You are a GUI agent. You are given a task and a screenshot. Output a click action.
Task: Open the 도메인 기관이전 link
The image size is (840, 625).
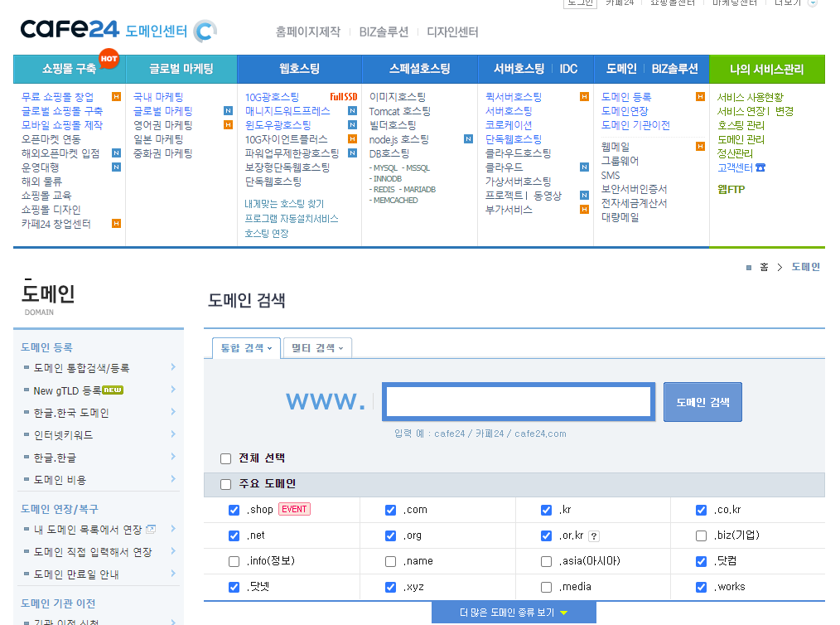635,125
